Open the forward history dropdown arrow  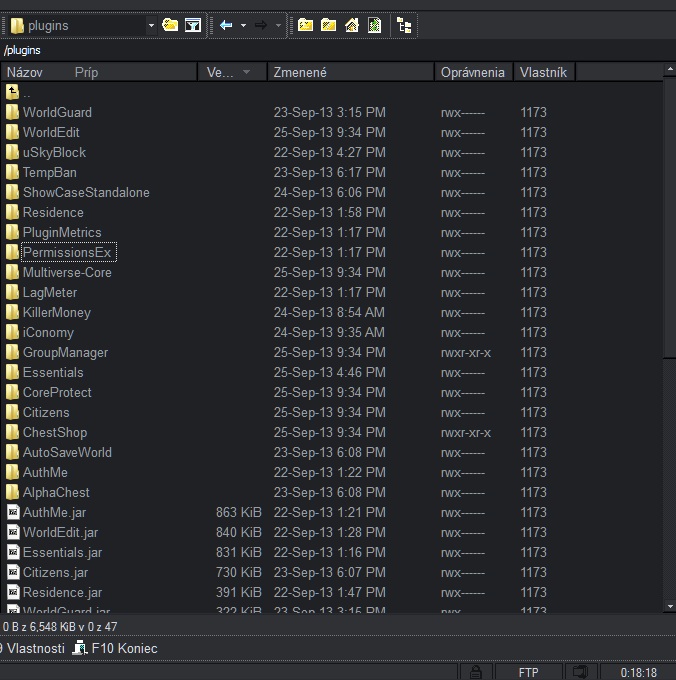click(278, 26)
